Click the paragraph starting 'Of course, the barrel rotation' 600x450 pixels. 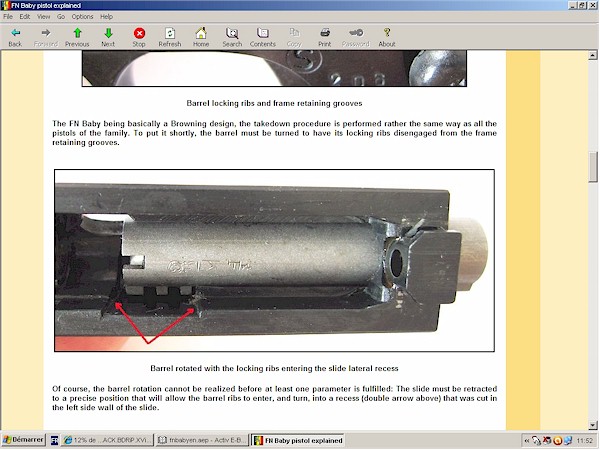pos(274,398)
